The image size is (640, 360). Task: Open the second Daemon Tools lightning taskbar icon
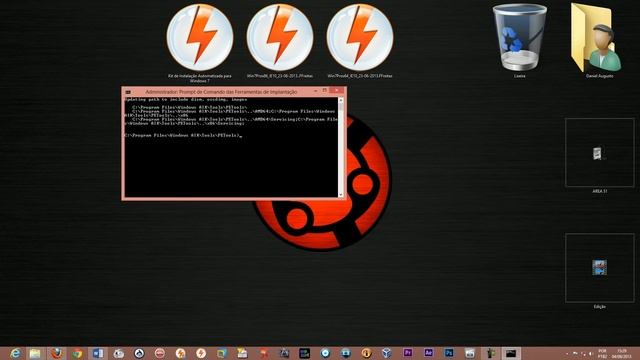[x=201, y=353]
